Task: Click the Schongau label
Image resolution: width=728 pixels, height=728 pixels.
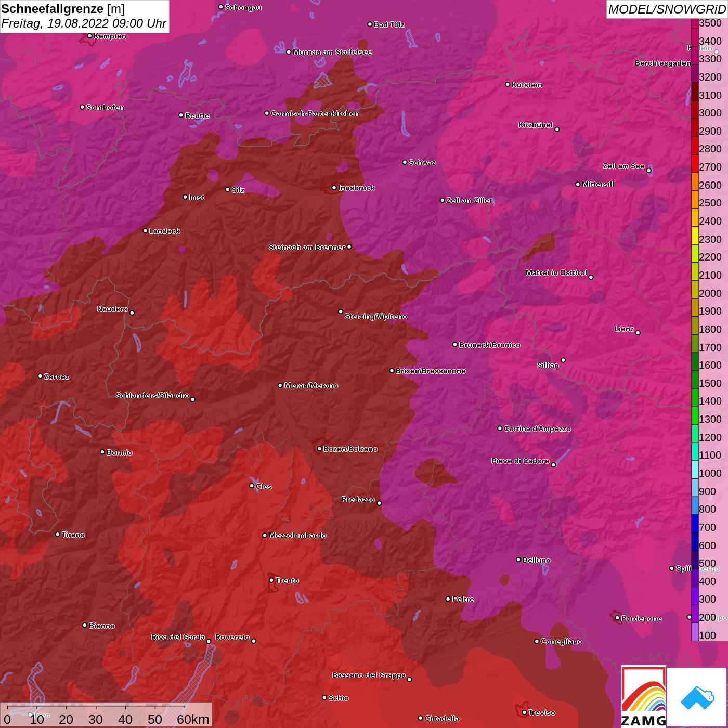Action: (x=243, y=7)
